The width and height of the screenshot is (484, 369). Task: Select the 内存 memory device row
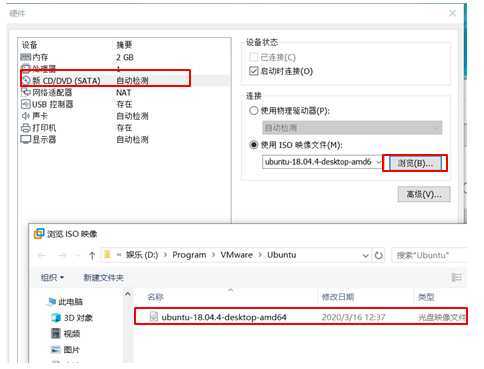(124, 57)
